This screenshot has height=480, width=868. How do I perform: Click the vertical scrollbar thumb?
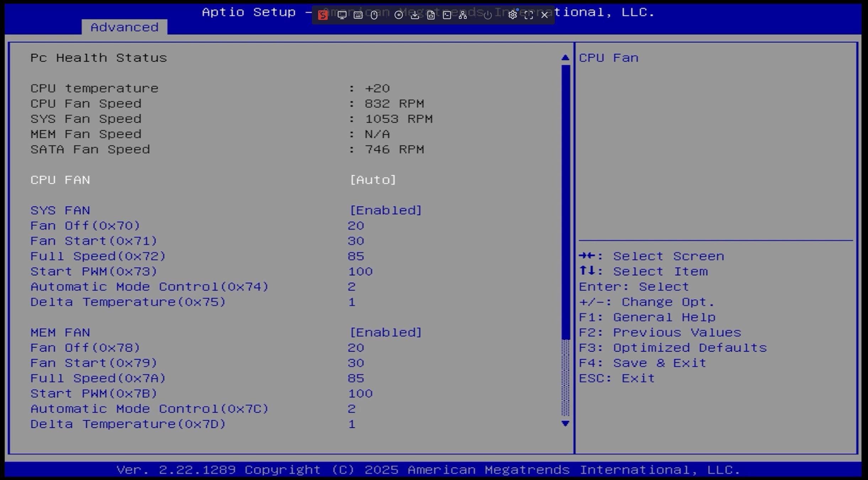point(565,203)
